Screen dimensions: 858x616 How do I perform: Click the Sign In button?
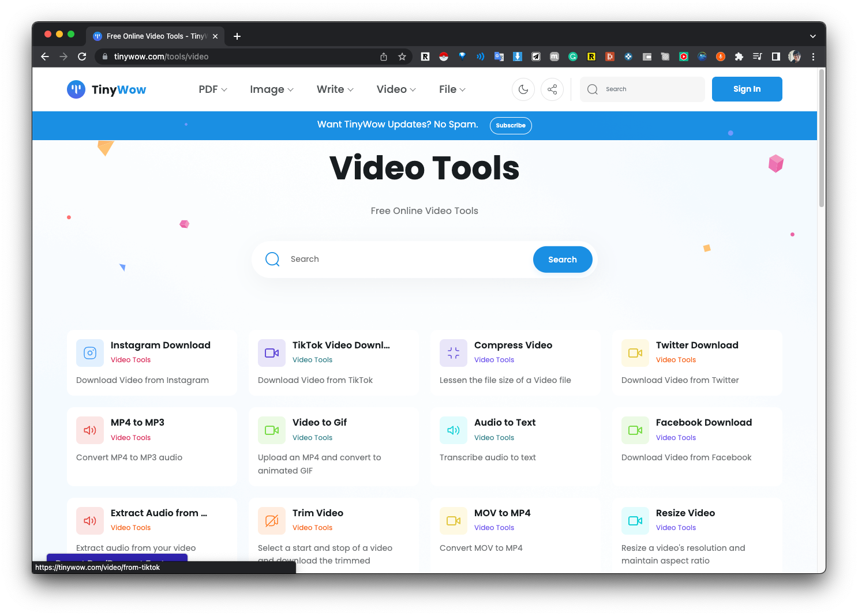(747, 89)
